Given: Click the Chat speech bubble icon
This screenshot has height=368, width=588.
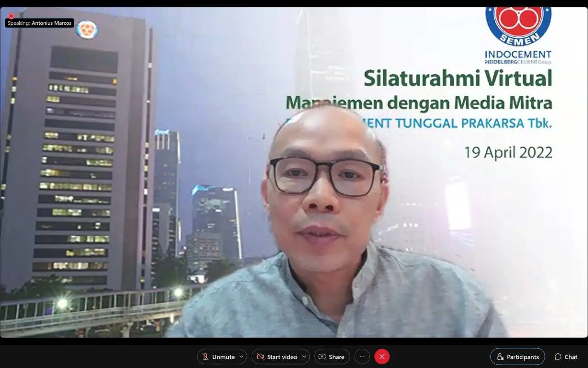Looking at the screenshot, I should coord(558,357).
